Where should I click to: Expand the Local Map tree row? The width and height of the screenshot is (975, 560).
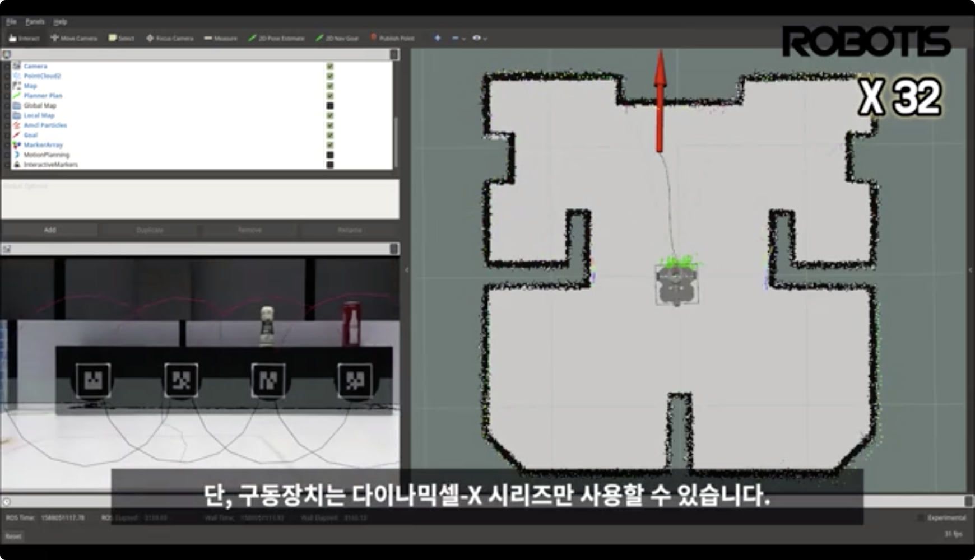click(7, 115)
